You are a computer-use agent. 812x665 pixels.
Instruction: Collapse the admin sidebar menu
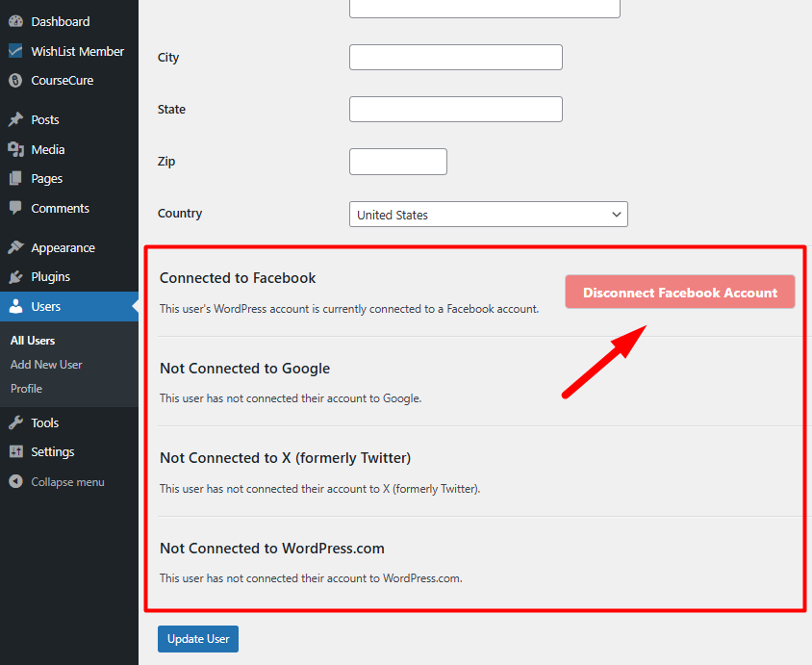(x=67, y=482)
